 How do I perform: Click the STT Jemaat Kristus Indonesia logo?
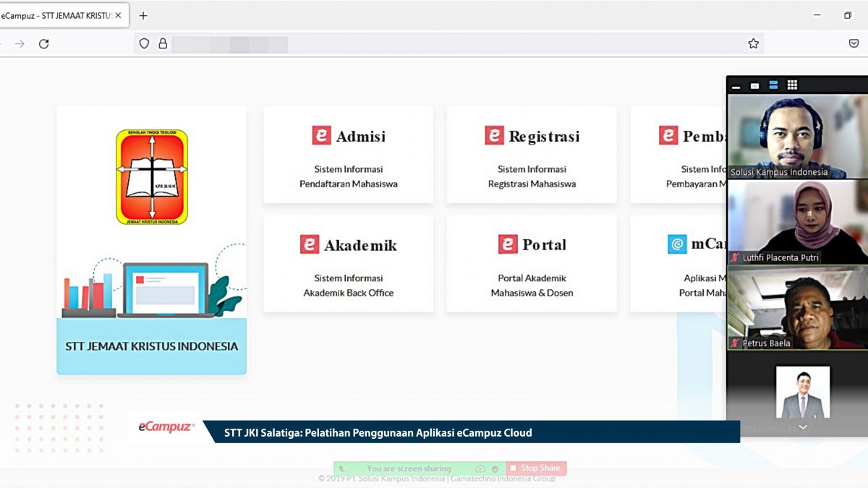pyautogui.click(x=152, y=177)
